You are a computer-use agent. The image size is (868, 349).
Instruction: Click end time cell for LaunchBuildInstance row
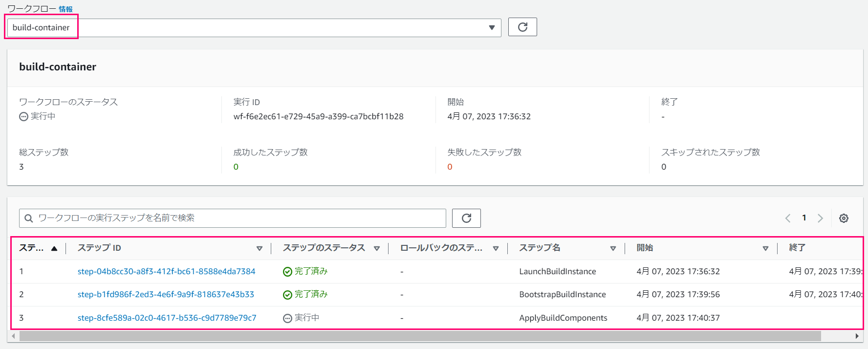click(x=825, y=271)
